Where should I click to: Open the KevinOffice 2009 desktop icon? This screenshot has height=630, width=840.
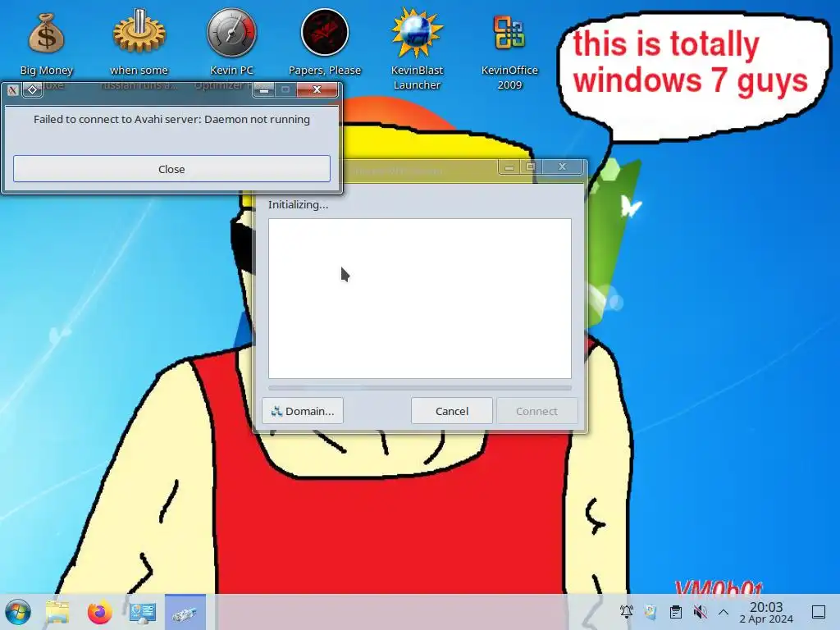tap(509, 33)
